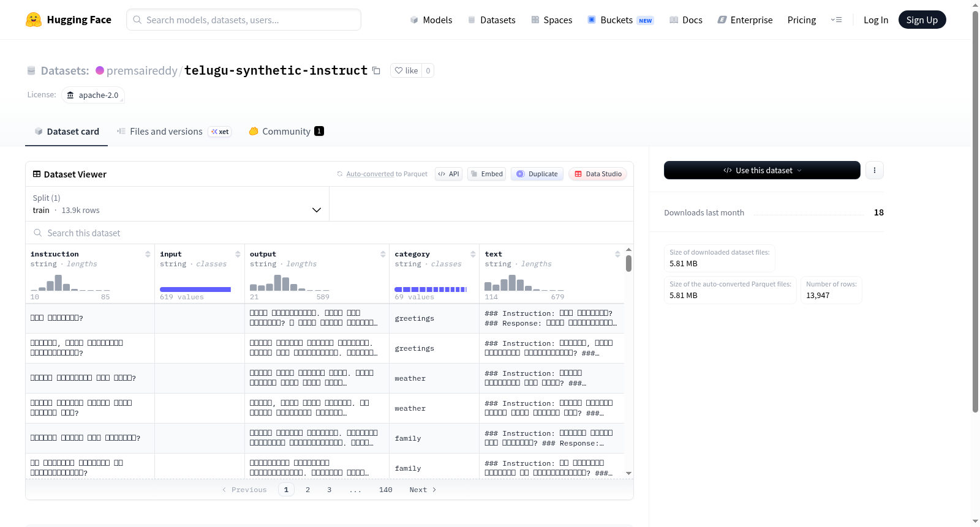Go to Models in the navbar
980x527 pixels.
(x=431, y=20)
